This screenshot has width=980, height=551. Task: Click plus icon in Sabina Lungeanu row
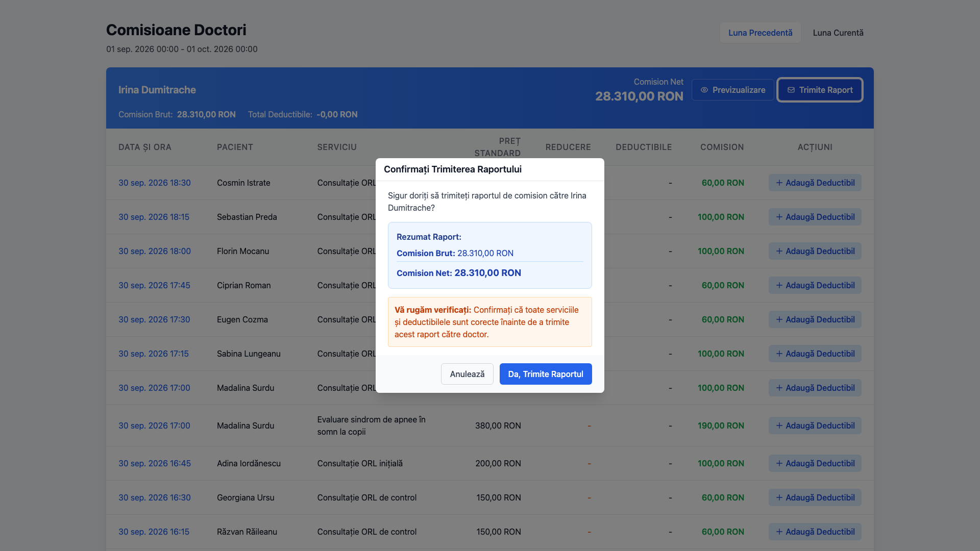coord(779,354)
